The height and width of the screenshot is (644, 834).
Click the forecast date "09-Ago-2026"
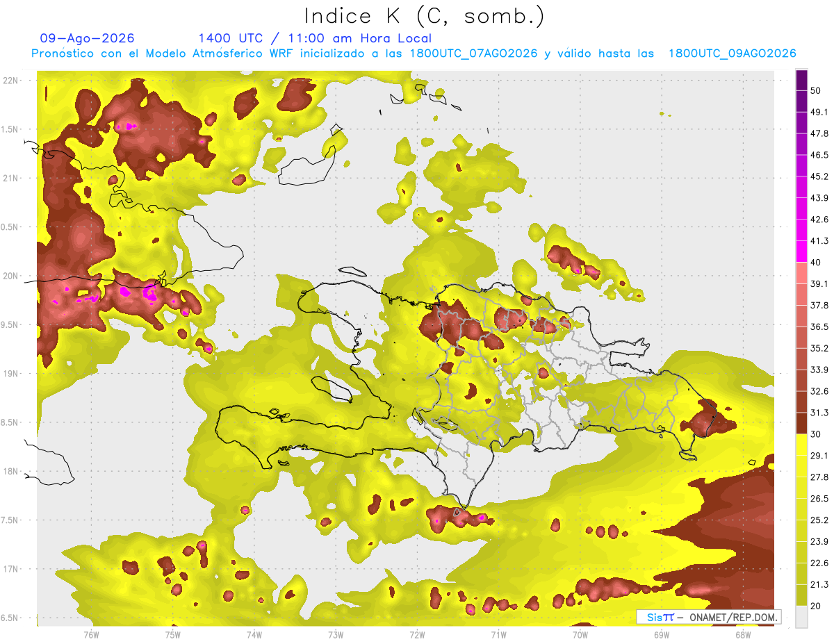pyautogui.click(x=88, y=38)
